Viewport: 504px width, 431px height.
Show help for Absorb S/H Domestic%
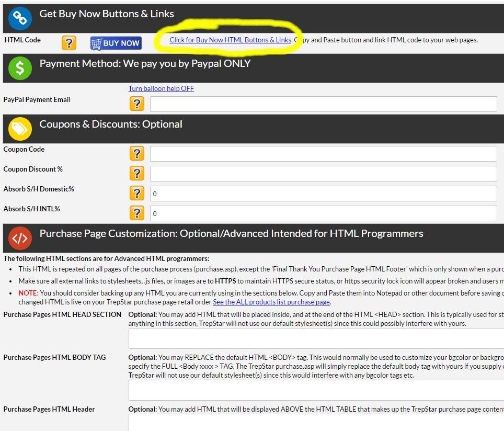tap(137, 193)
